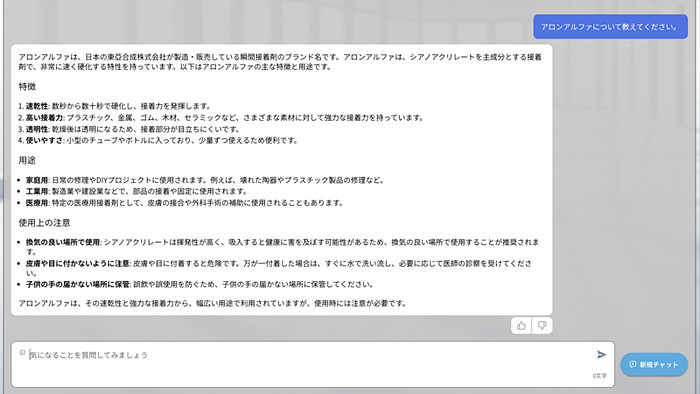
Task: Click the 家庭用 bullet text
Action: (x=204, y=180)
